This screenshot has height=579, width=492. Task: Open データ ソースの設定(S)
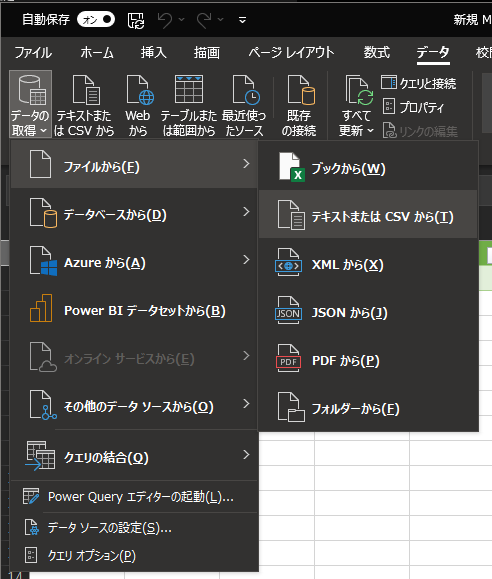[134, 527]
